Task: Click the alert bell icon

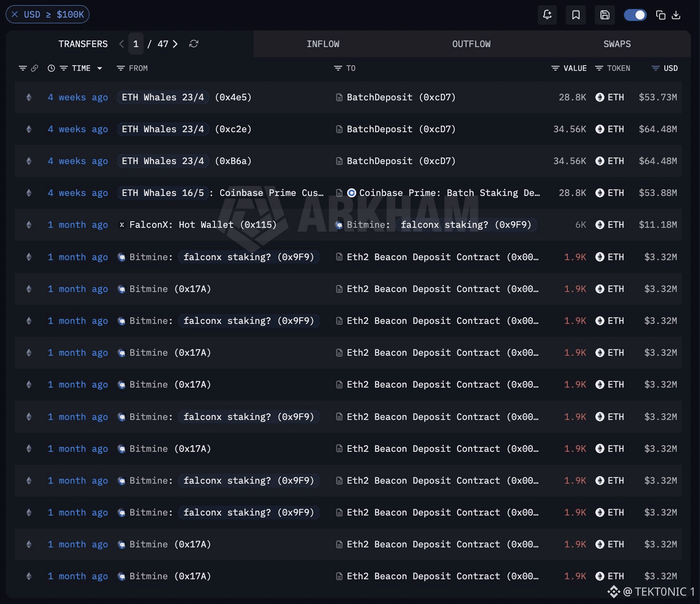Action: (547, 15)
